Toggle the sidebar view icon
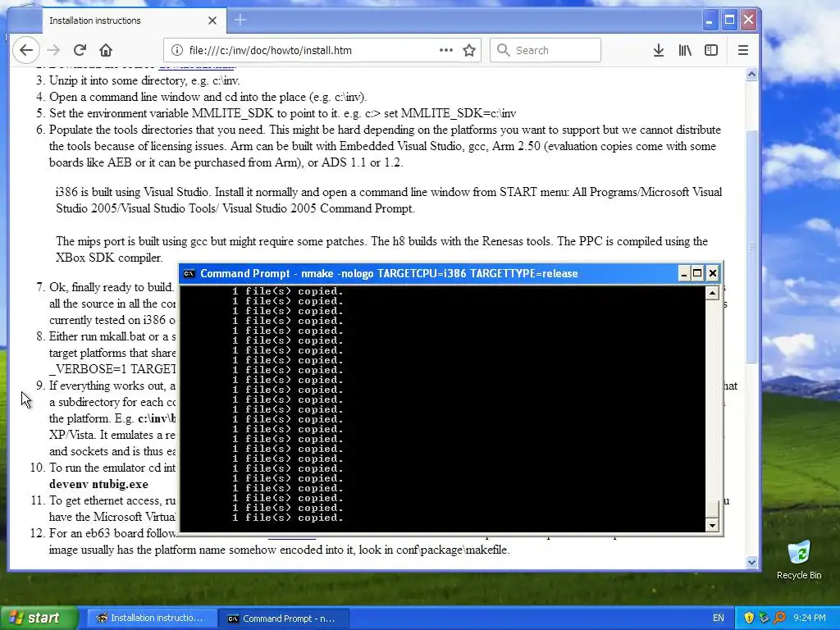This screenshot has height=630, width=840. click(711, 50)
